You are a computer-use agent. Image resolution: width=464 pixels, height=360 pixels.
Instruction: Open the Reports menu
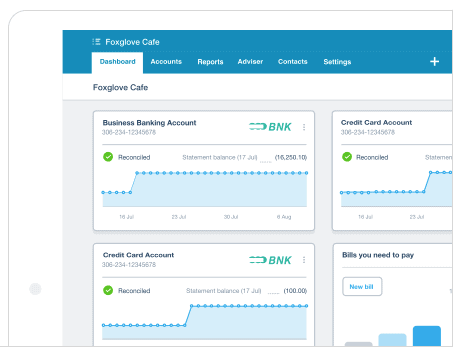(x=210, y=62)
